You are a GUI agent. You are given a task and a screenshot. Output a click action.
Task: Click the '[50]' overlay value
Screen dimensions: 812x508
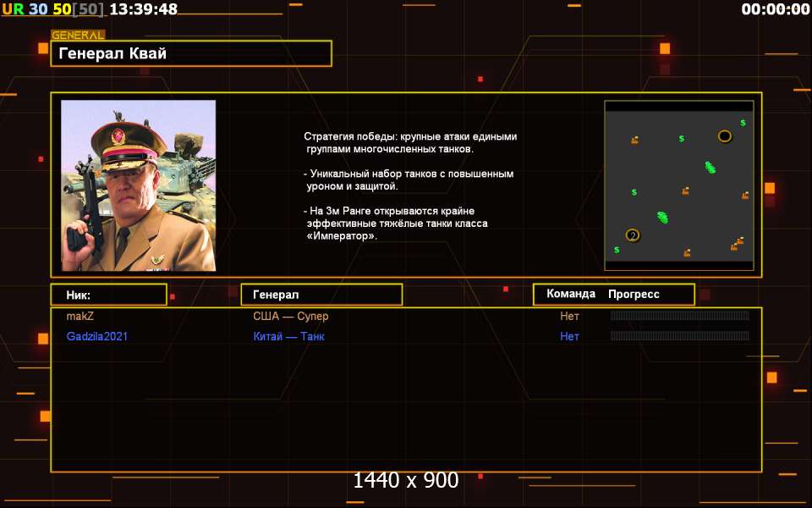[87, 8]
